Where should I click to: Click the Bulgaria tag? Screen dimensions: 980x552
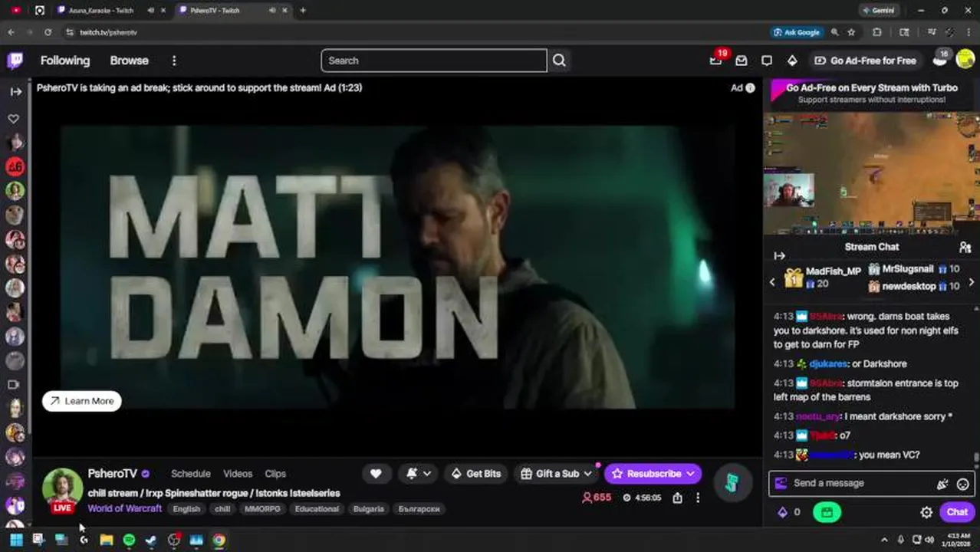(x=368, y=509)
